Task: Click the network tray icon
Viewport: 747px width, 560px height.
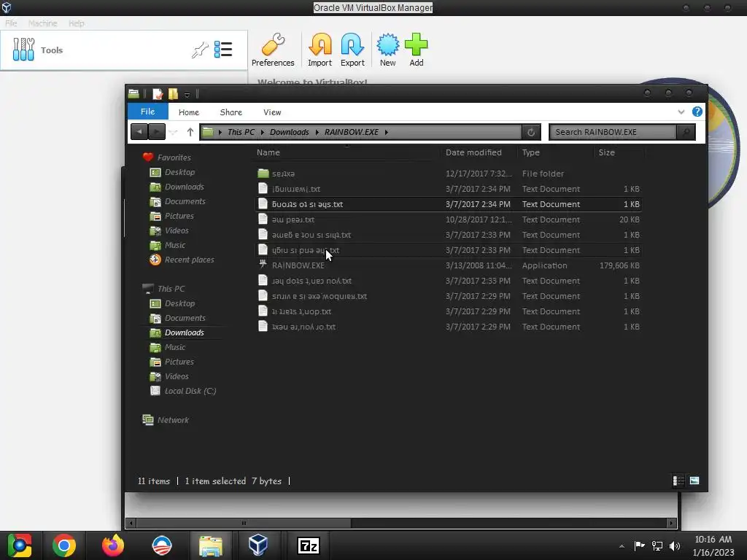Action: click(x=657, y=545)
